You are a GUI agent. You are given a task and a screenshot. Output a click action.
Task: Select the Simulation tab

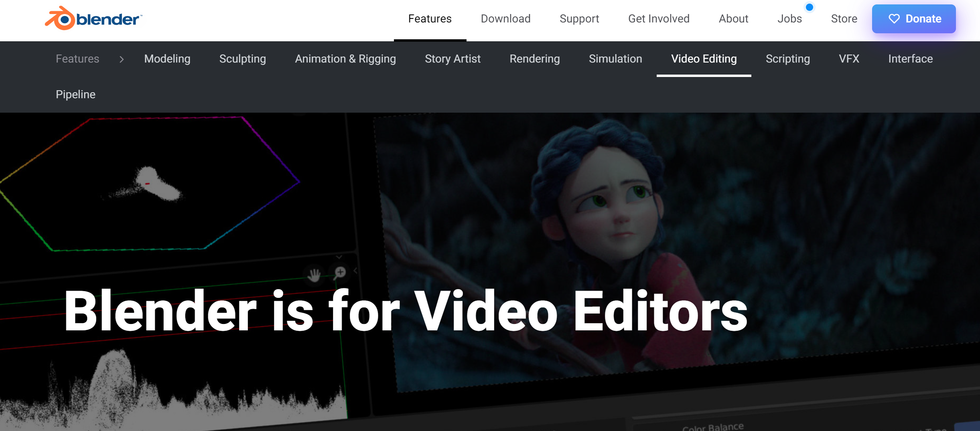(x=615, y=59)
